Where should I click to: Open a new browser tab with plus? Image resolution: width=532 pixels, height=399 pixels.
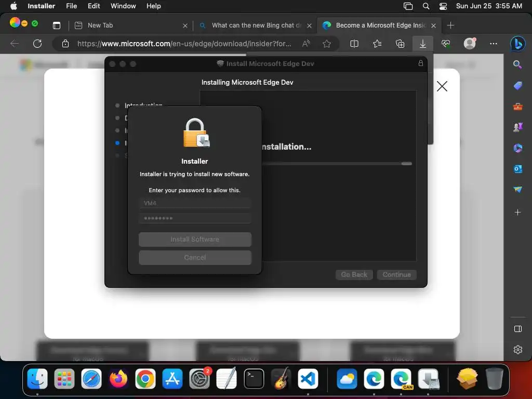pyautogui.click(x=450, y=25)
